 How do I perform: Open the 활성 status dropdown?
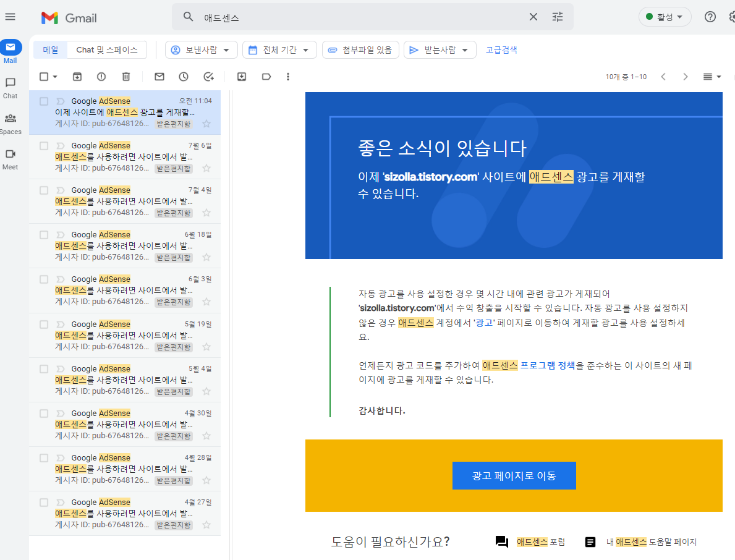coord(665,17)
